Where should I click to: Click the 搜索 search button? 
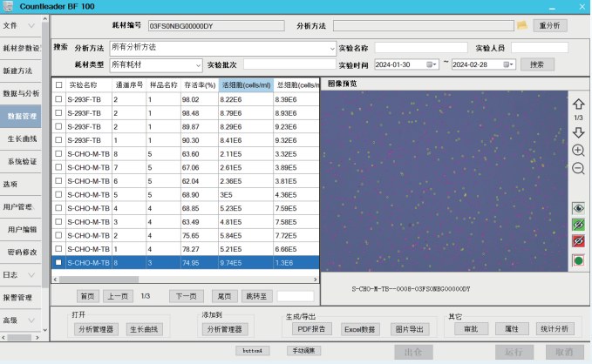[x=537, y=64]
